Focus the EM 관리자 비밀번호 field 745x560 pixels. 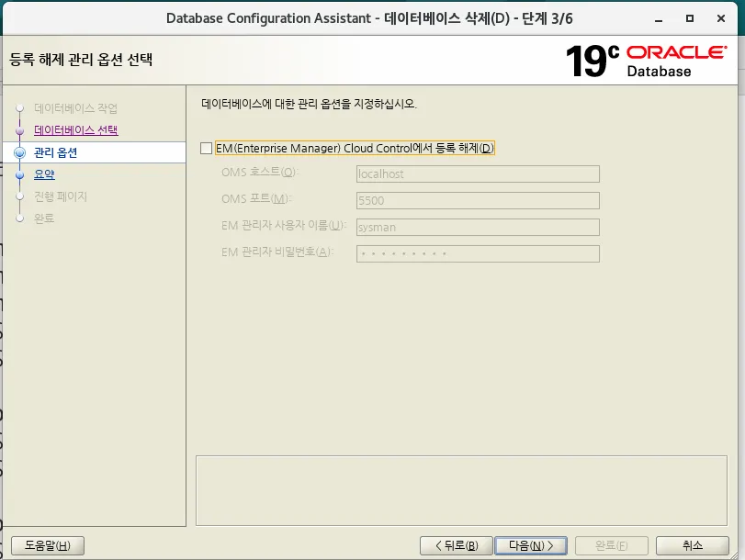pos(478,253)
